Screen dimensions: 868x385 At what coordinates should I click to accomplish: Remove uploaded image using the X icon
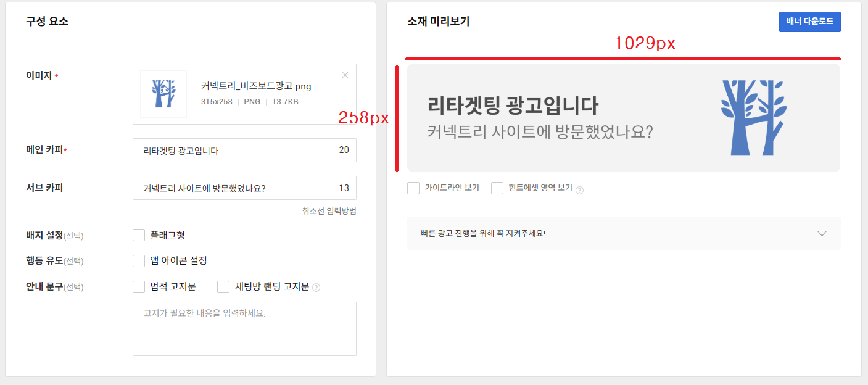345,75
